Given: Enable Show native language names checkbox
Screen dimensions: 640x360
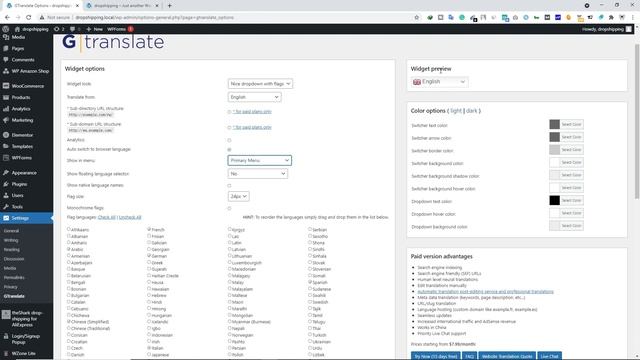Looking at the screenshot, I should click(x=229, y=185).
